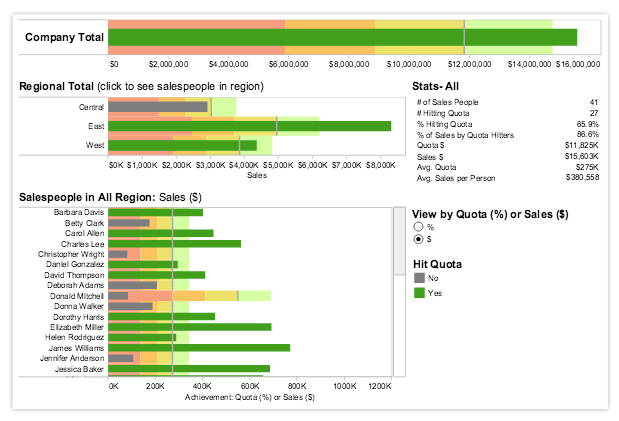Viewport: 619px width, 421px height.
Task: Click Elizabeth Miller's green sales bar
Action: click(x=189, y=326)
